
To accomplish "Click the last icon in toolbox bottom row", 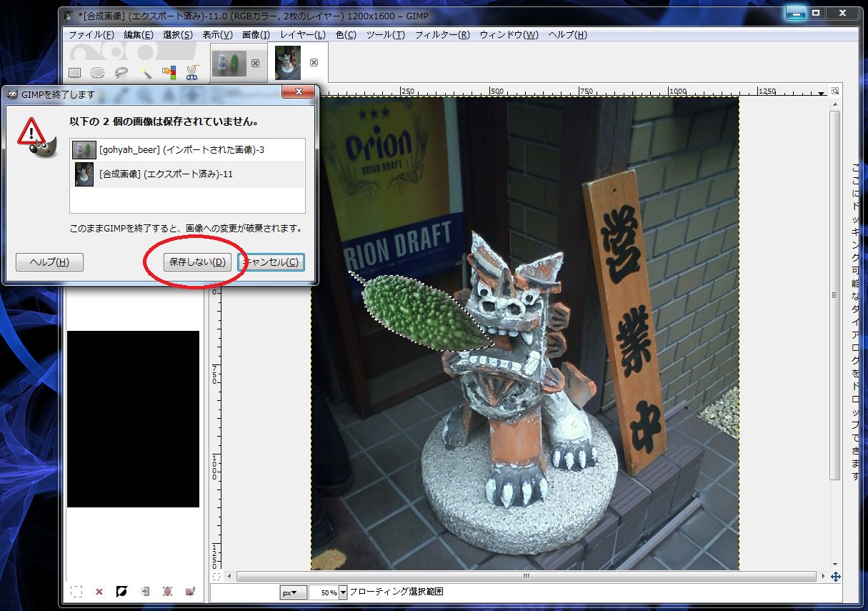I will pyautogui.click(x=190, y=592).
